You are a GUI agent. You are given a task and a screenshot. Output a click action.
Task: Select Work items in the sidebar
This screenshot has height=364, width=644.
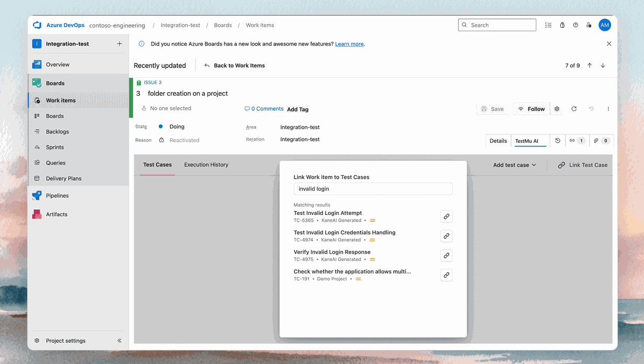(78, 100)
